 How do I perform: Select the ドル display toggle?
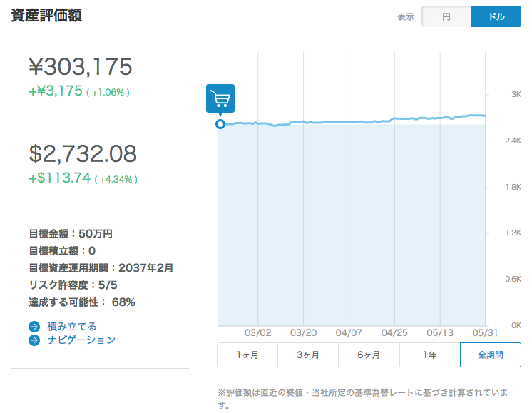[x=496, y=16]
